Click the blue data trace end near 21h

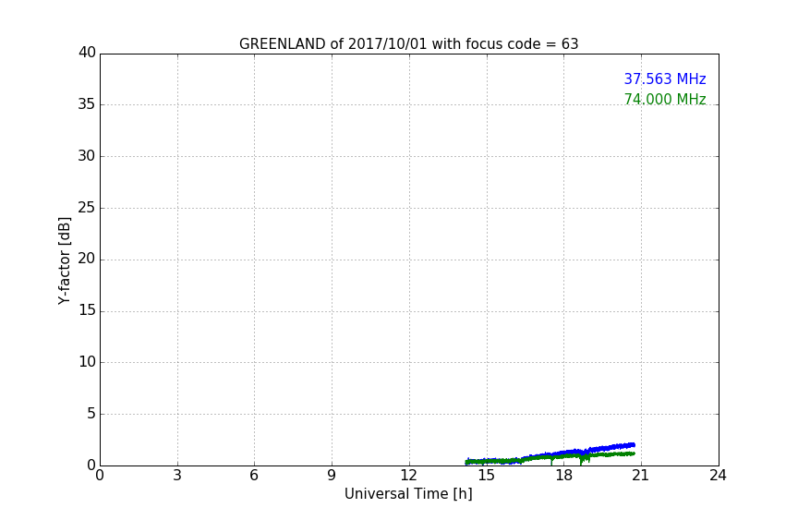pos(633,444)
